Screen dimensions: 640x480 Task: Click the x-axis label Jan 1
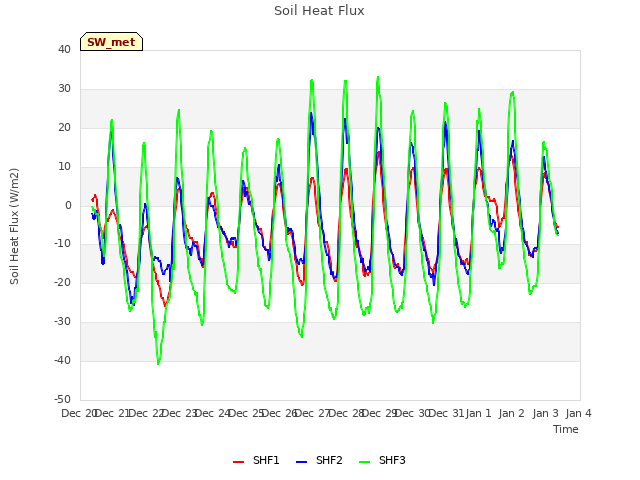click(x=478, y=413)
